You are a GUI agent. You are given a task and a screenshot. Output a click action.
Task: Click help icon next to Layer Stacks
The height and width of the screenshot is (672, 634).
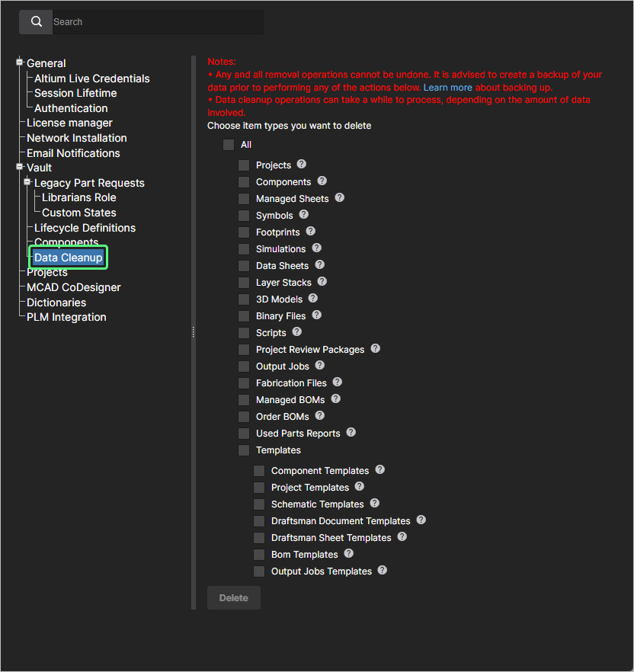click(322, 282)
